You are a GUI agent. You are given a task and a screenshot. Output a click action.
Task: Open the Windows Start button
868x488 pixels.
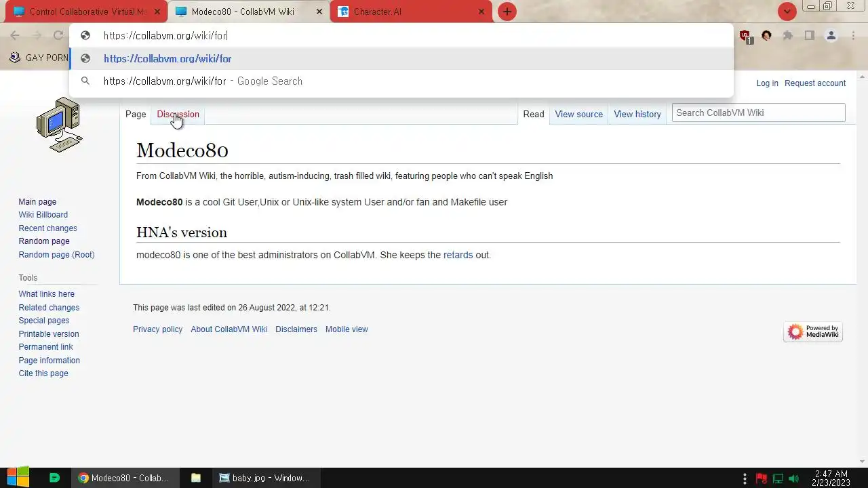[18, 478]
